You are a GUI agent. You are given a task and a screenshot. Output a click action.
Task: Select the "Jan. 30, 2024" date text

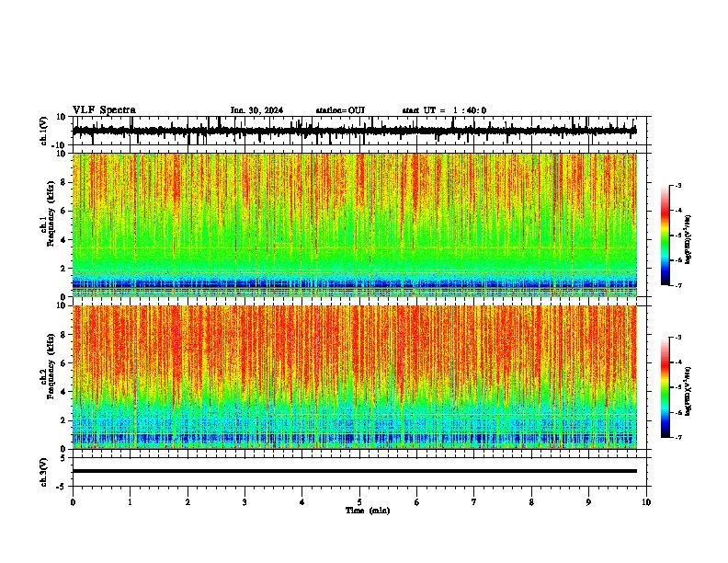(256, 110)
